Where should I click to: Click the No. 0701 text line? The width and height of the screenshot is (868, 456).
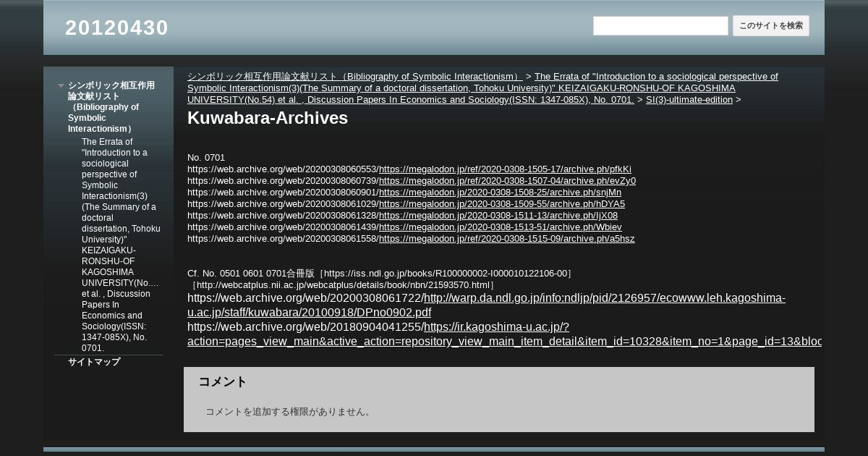coord(206,158)
